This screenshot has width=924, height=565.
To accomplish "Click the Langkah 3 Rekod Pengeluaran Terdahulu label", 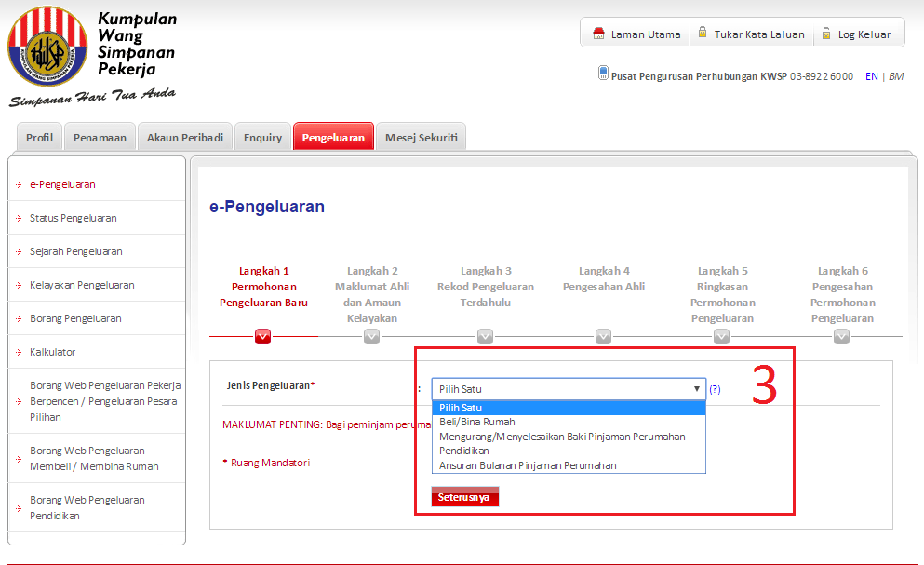I will pyautogui.click(x=486, y=287).
